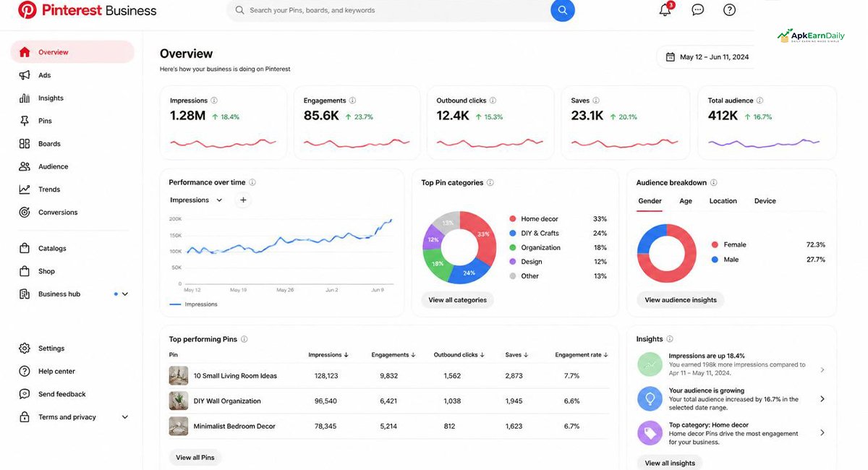
Task: Click the blue search button
Action: 563,10
